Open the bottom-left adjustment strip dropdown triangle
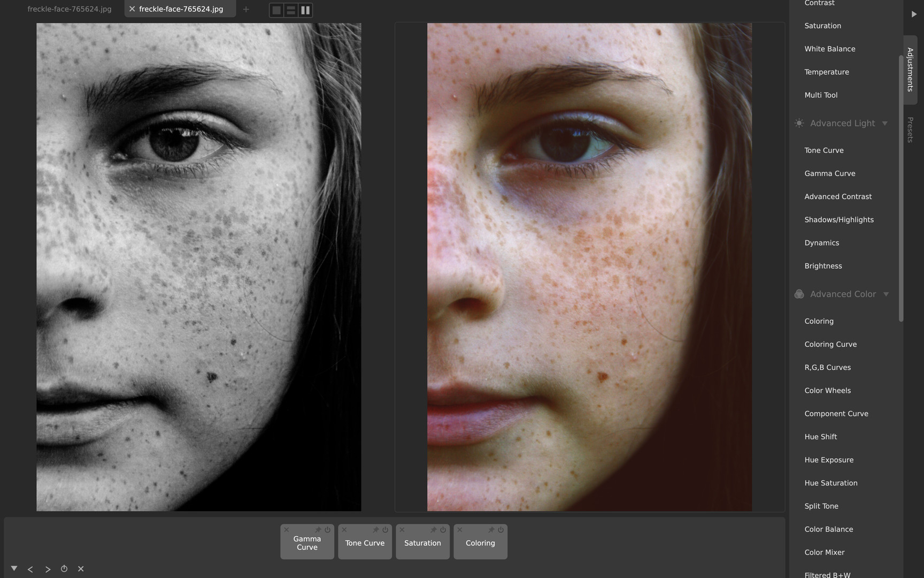This screenshot has width=924, height=578. (14, 568)
